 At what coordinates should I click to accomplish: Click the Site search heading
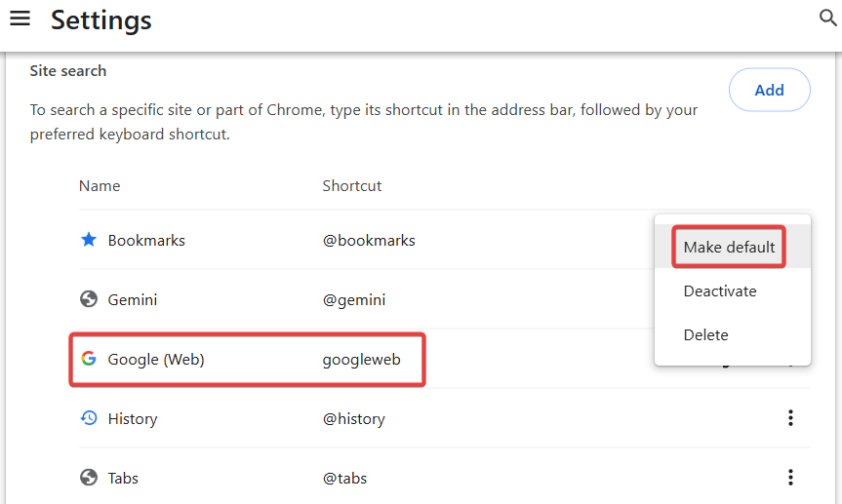click(x=67, y=71)
